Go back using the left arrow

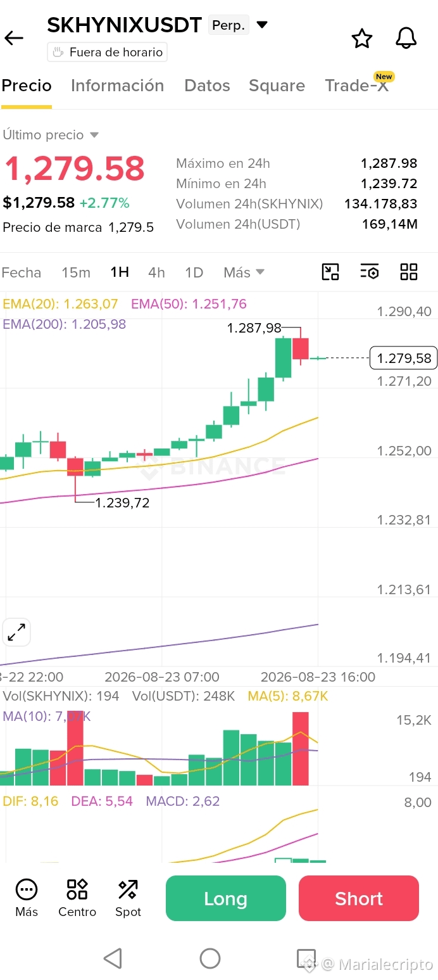click(x=14, y=38)
